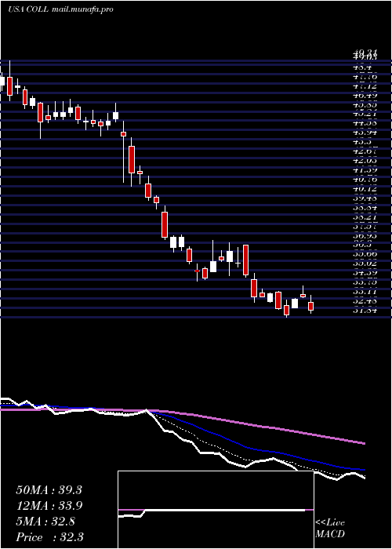Click the 35.02 price axis label

365,264
